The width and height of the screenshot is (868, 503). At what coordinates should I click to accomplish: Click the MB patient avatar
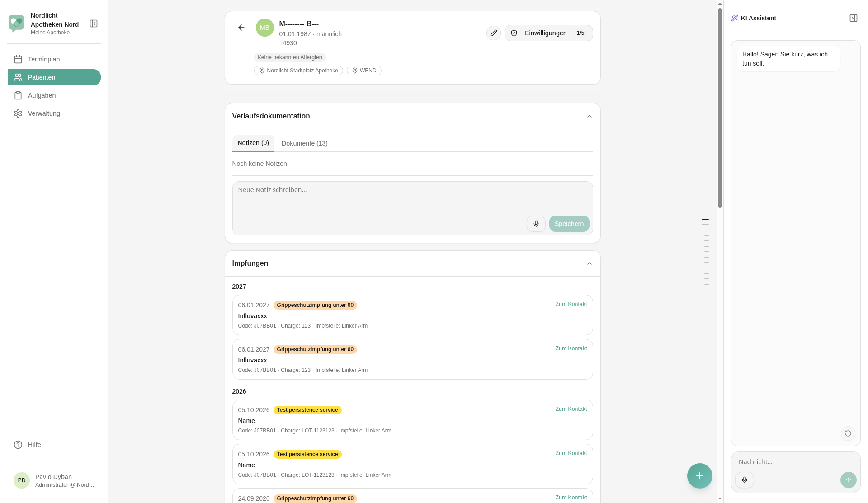pyautogui.click(x=265, y=28)
